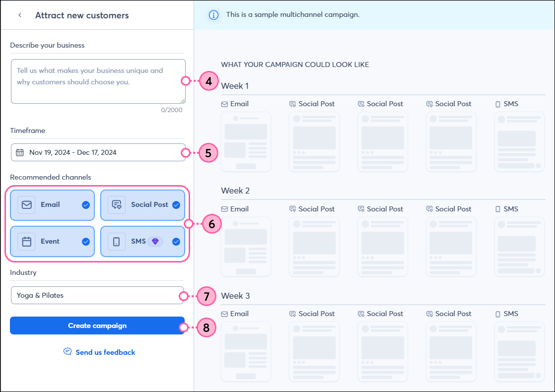
Task: Open the Send us feedback link
Action: click(x=105, y=352)
